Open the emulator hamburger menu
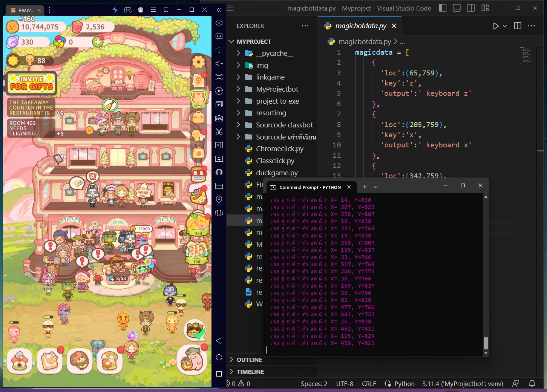Image resolution: width=547 pixels, height=392 pixels. click(153, 10)
